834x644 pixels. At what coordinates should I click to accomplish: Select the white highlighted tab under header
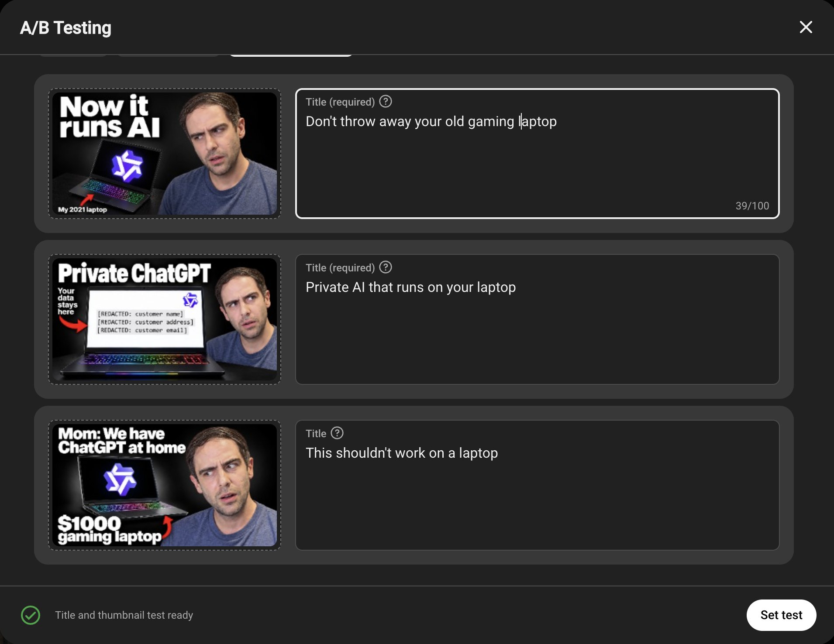(x=291, y=55)
